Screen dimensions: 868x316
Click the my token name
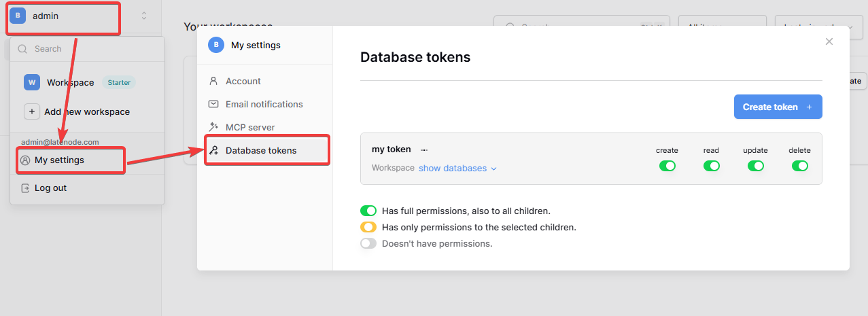click(392, 149)
